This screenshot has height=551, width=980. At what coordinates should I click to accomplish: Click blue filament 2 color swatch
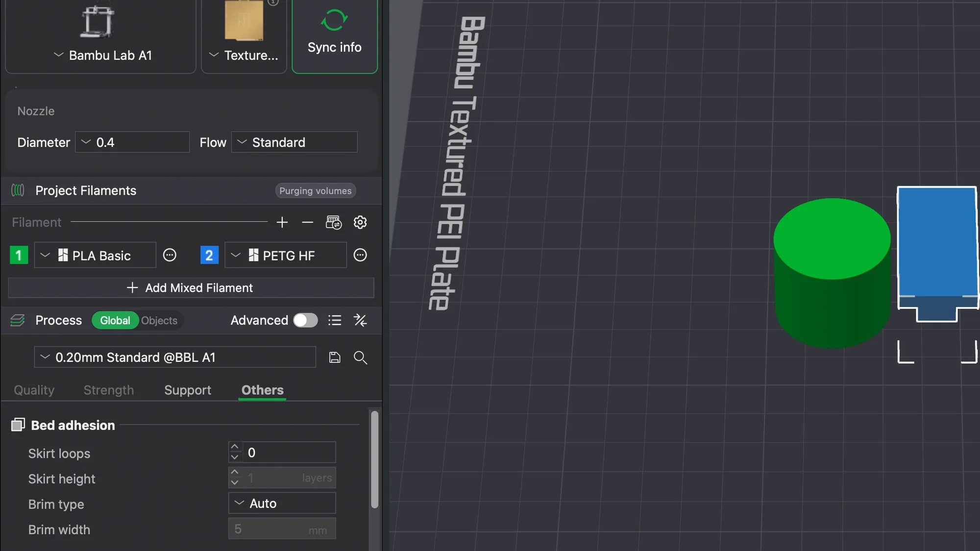point(209,255)
